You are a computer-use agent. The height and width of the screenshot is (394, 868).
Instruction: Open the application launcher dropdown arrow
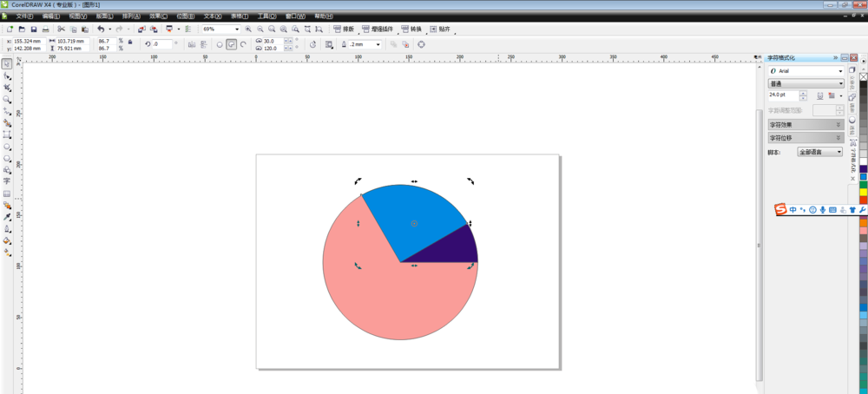[178, 29]
